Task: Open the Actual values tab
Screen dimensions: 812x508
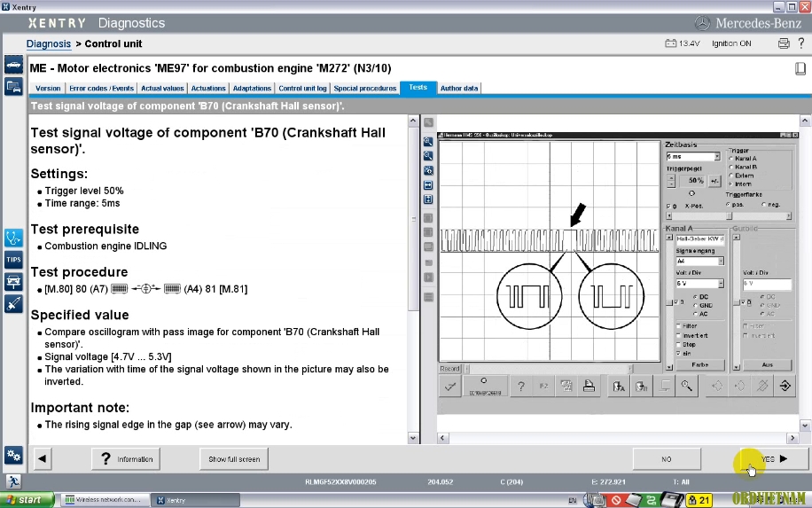Action: click(162, 89)
